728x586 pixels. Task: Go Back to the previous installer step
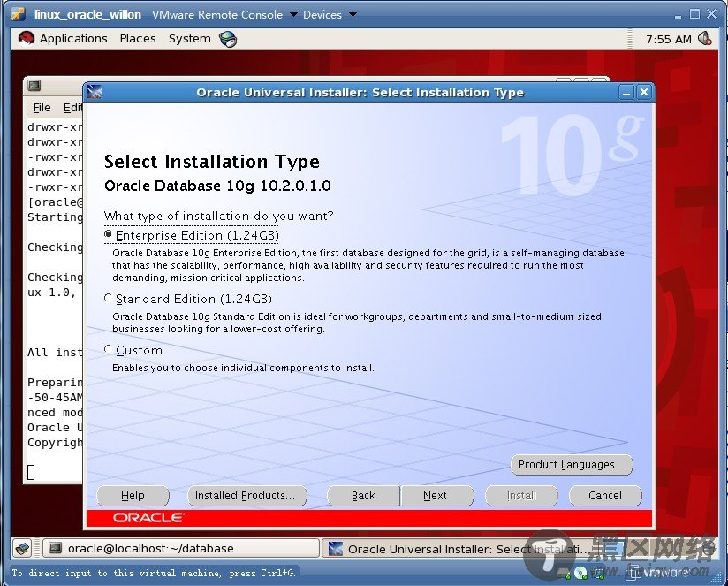click(363, 496)
